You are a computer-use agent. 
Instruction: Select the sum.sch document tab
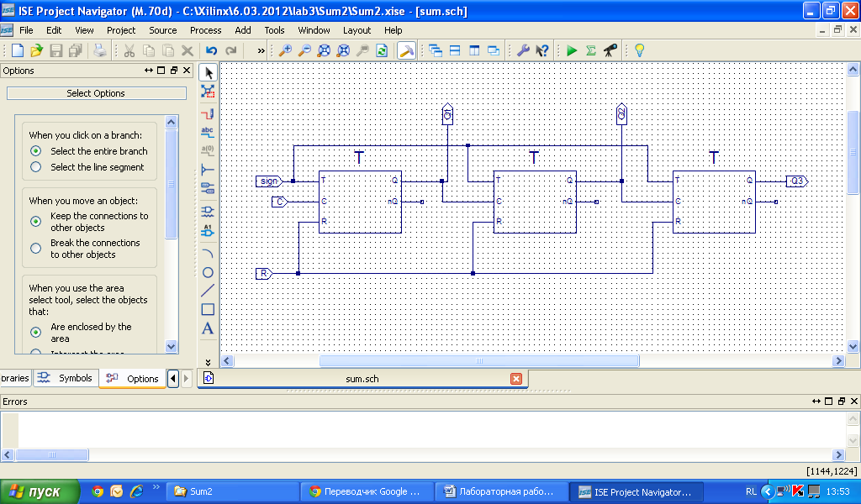tap(362, 378)
